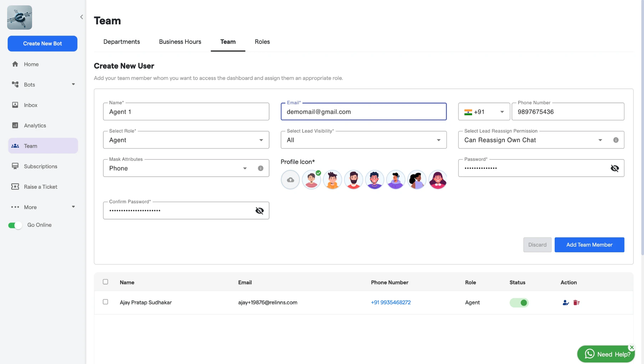Click info icon beside Mask Attributes
Image resolution: width=644 pixels, height=364 pixels.
click(261, 168)
